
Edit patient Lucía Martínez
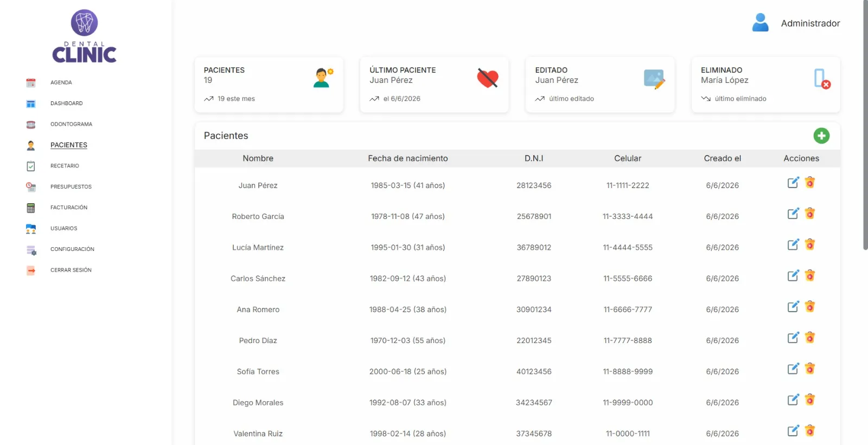click(x=793, y=244)
